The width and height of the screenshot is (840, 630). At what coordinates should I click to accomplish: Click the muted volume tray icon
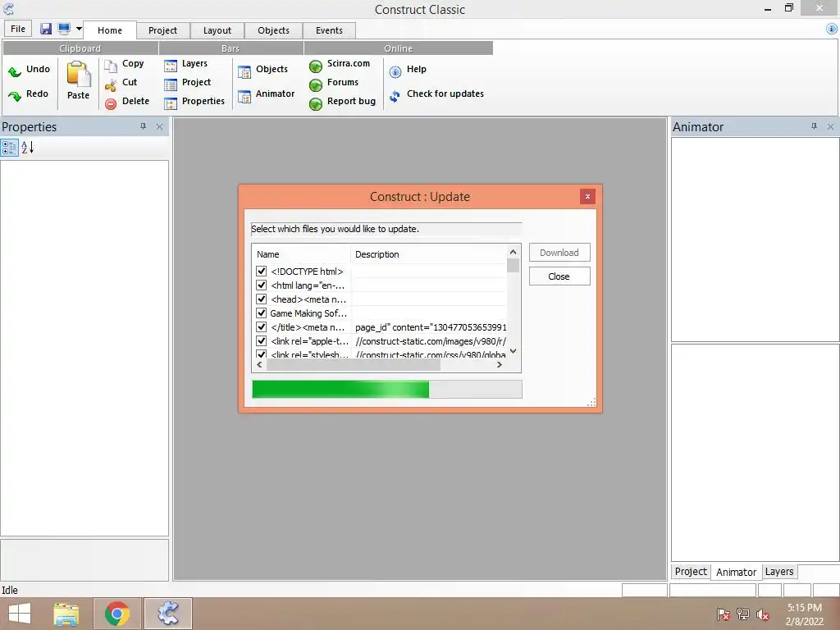762,614
